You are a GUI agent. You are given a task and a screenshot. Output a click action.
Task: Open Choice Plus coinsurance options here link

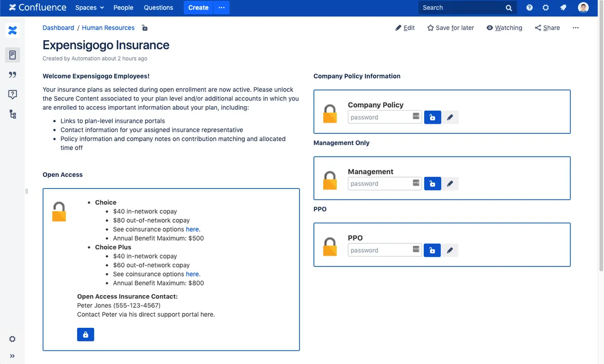tap(192, 274)
